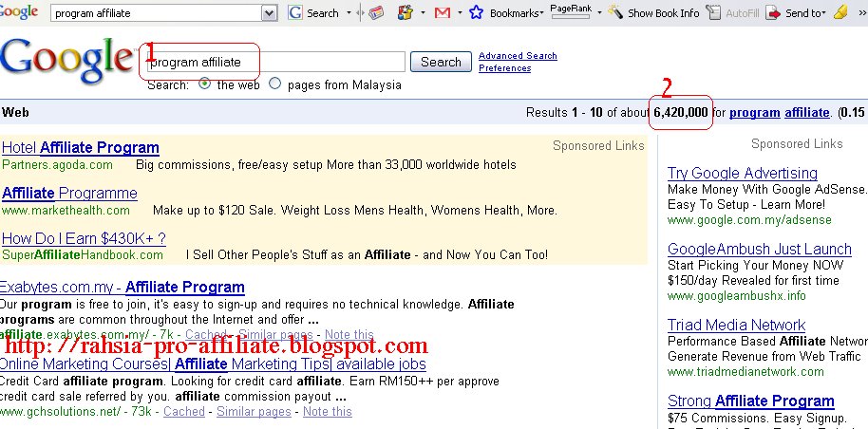Viewport: 868px width, 429px height.
Task: Click the 'Partners.agoda.com' URL text
Action: [x=57, y=165]
